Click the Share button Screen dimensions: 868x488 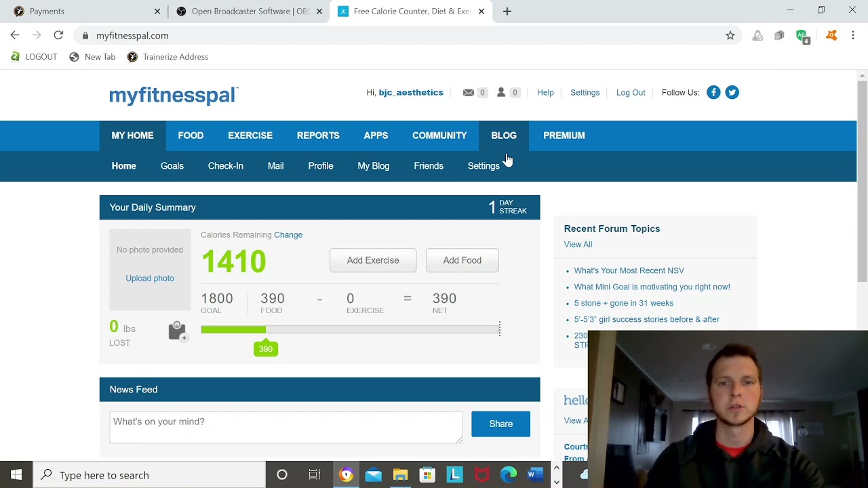click(x=501, y=424)
